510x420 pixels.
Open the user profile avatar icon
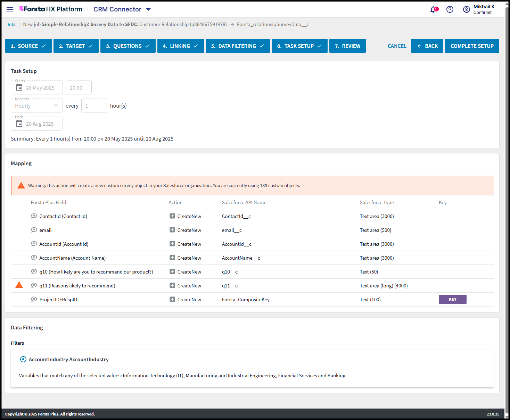(x=467, y=9)
